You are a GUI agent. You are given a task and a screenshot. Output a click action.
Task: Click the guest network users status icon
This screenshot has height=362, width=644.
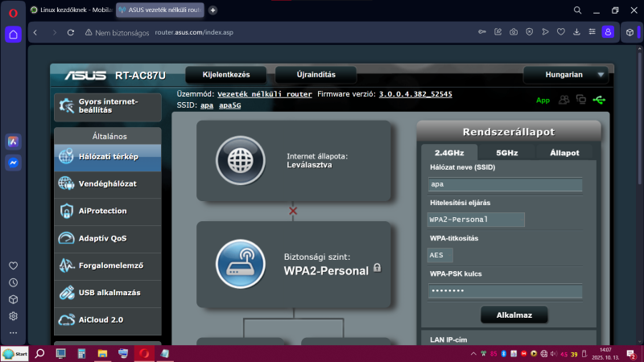[563, 100]
